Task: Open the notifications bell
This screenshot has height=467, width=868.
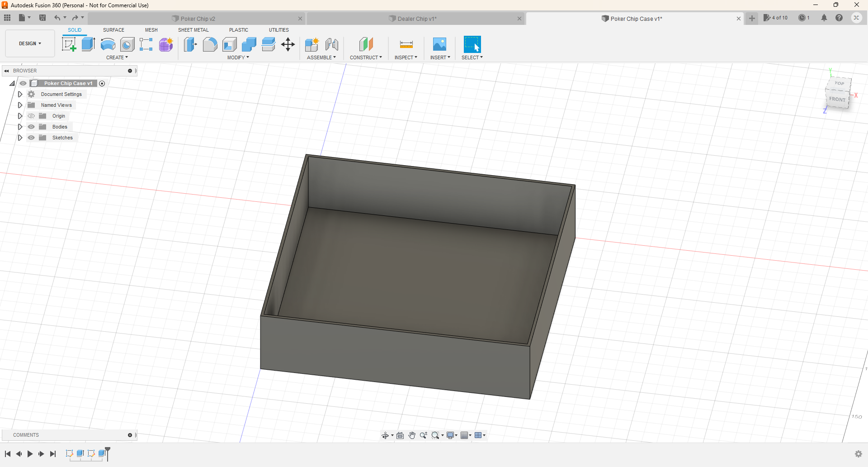Action: tap(824, 18)
